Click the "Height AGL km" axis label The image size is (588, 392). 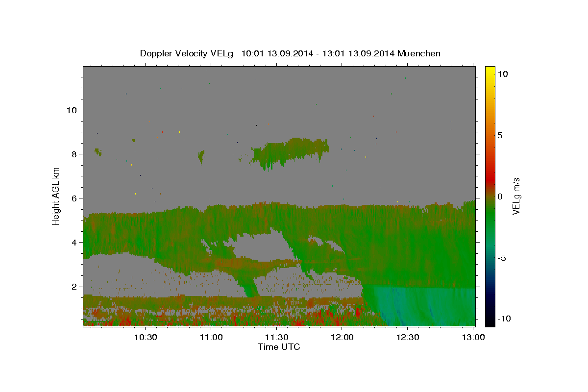[56, 196]
